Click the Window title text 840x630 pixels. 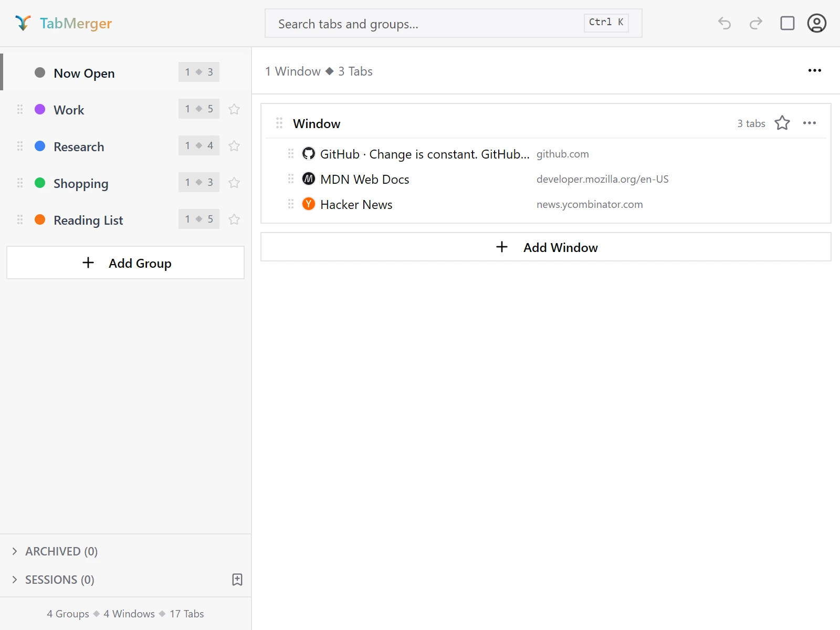(x=317, y=123)
